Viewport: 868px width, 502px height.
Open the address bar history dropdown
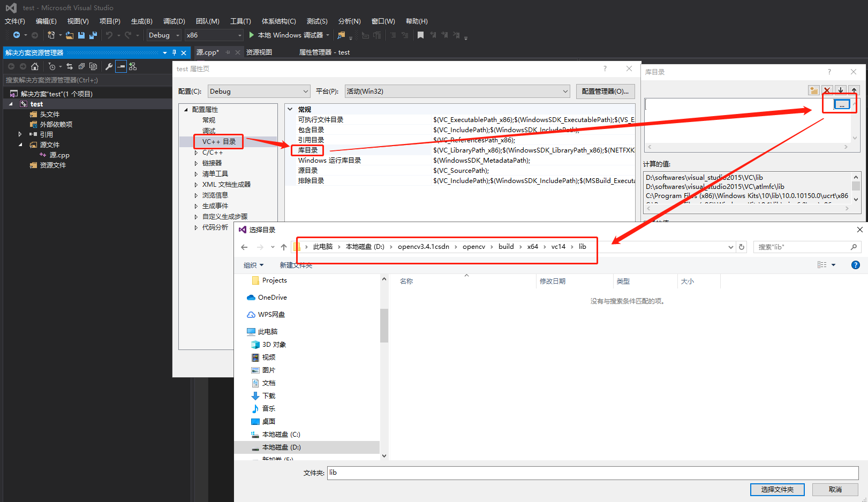(x=730, y=247)
